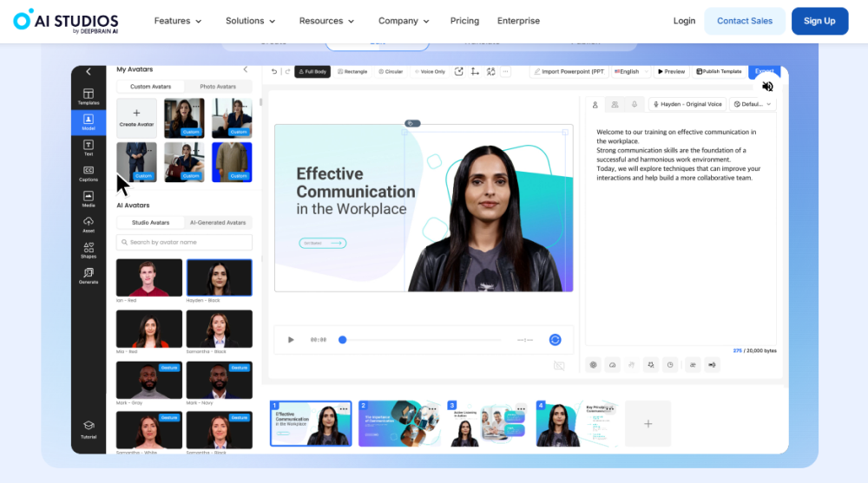Open slide 1 thumbnail options ellipsis
This screenshot has width=868, height=483.
tap(343, 409)
